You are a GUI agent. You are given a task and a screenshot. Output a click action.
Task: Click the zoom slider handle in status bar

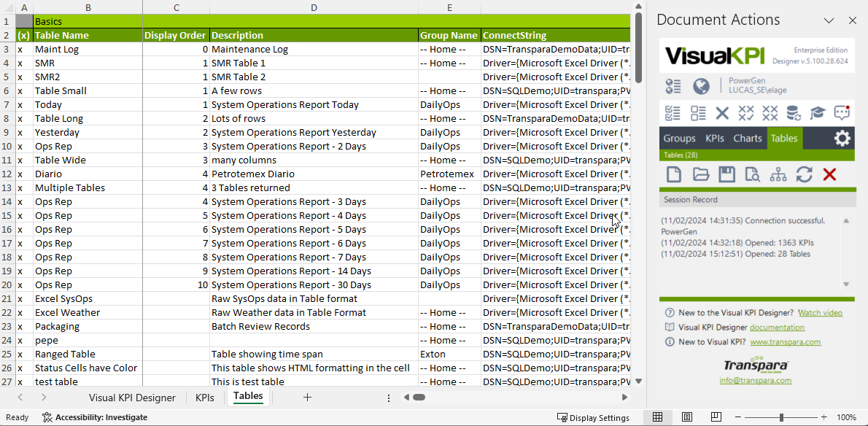tap(781, 417)
